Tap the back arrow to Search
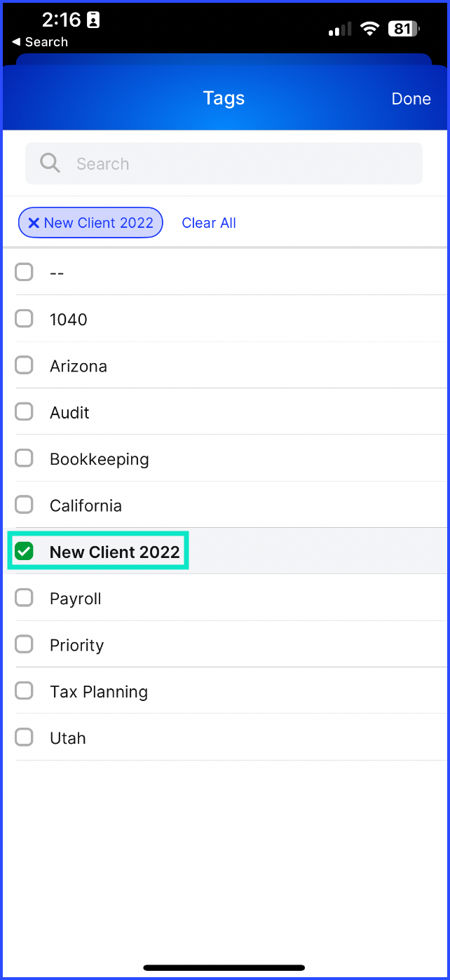The image size is (450, 980). pos(16,42)
